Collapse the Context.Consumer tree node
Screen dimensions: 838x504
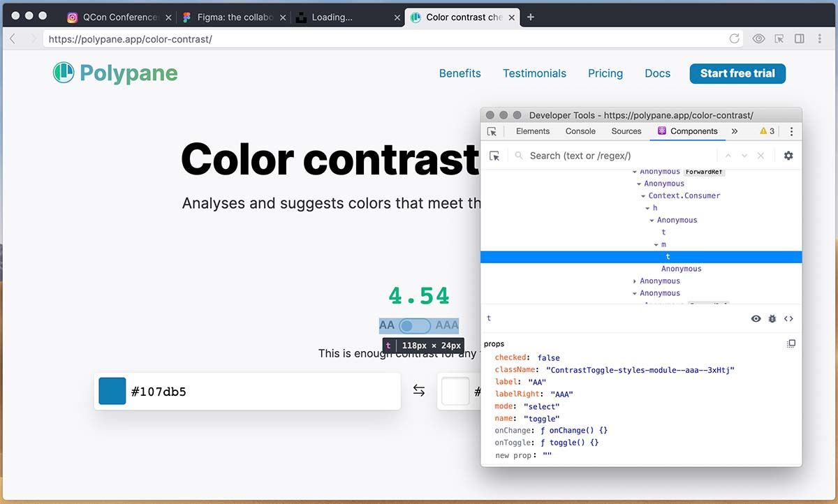(644, 196)
